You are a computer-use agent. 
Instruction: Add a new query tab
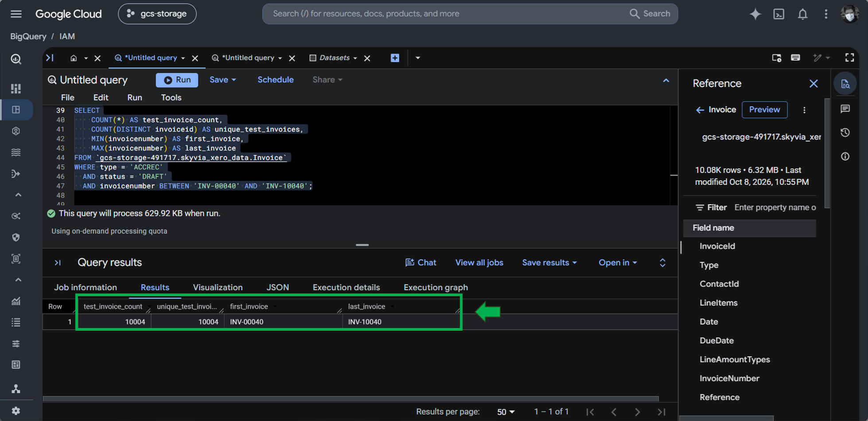pyautogui.click(x=395, y=58)
